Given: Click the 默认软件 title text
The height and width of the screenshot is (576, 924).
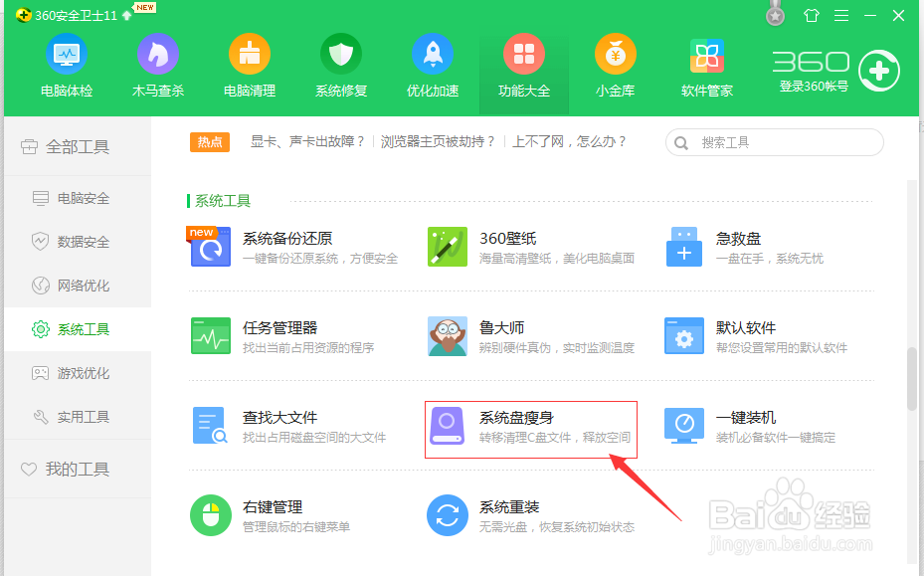Looking at the screenshot, I should [746, 328].
